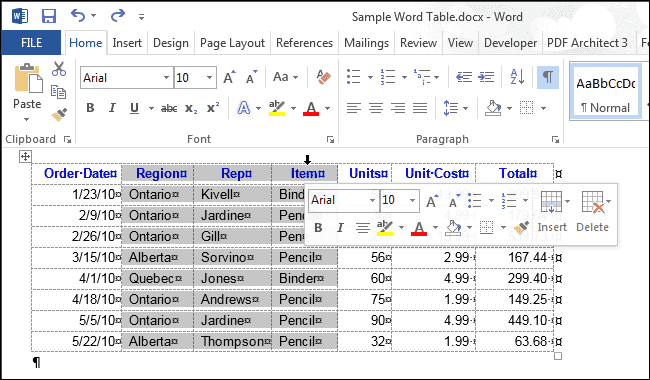
Task: Toggle subscript formatting
Action: click(x=191, y=109)
